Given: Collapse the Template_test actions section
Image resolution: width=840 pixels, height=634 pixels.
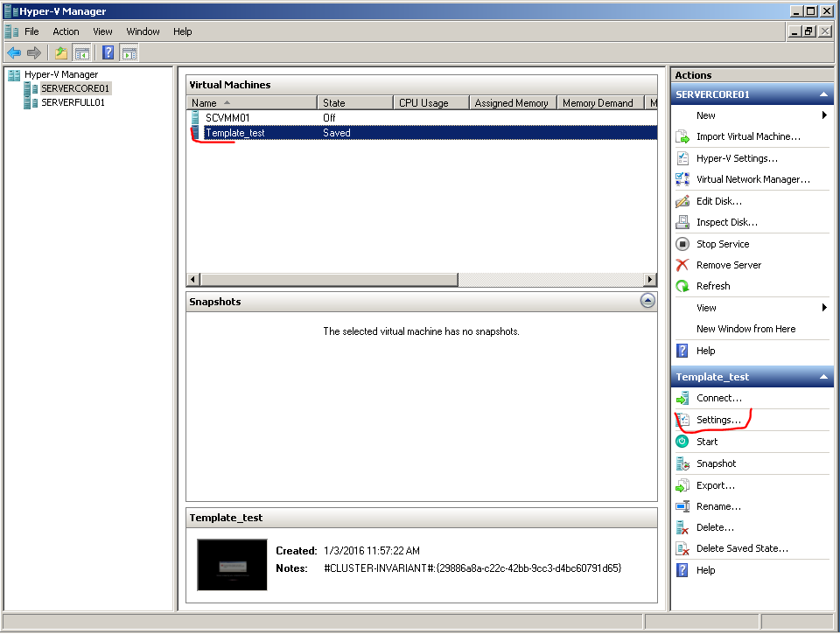Looking at the screenshot, I should coord(823,377).
